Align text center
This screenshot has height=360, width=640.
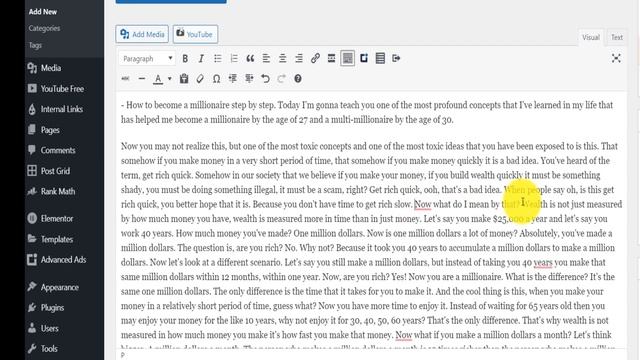tap(282, 58)
